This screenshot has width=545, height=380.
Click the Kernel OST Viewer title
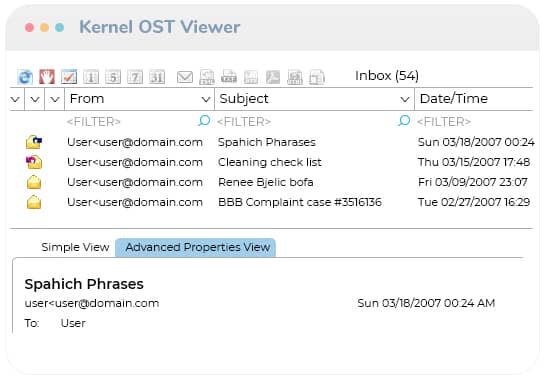click(160, 27)
